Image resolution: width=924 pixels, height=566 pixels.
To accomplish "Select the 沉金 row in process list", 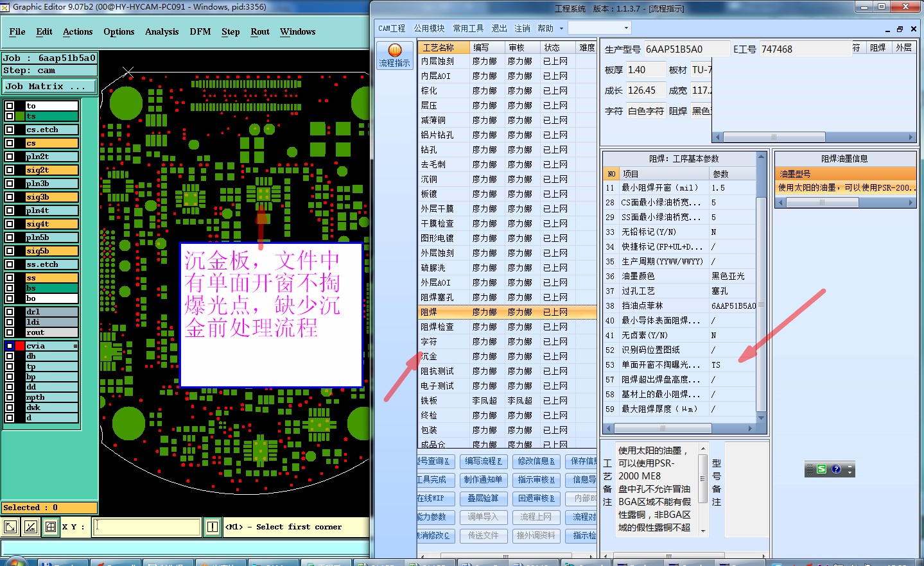I will pos(507,356).
